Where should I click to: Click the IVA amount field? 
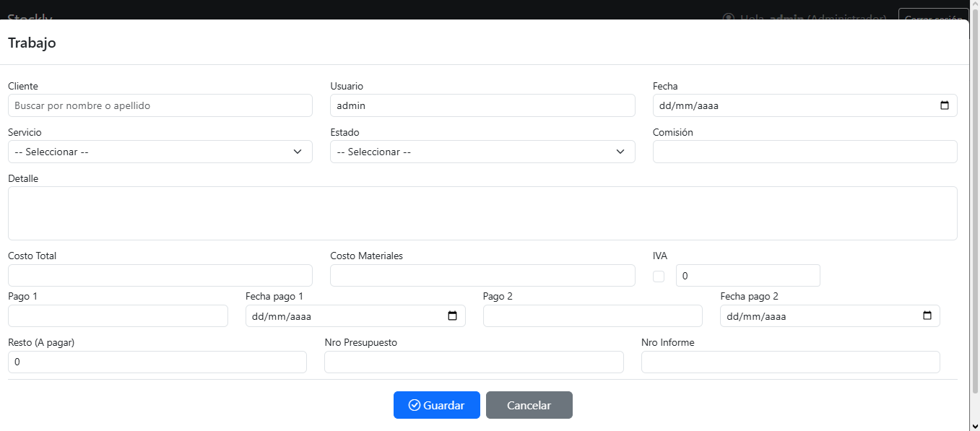click(747, 276)
